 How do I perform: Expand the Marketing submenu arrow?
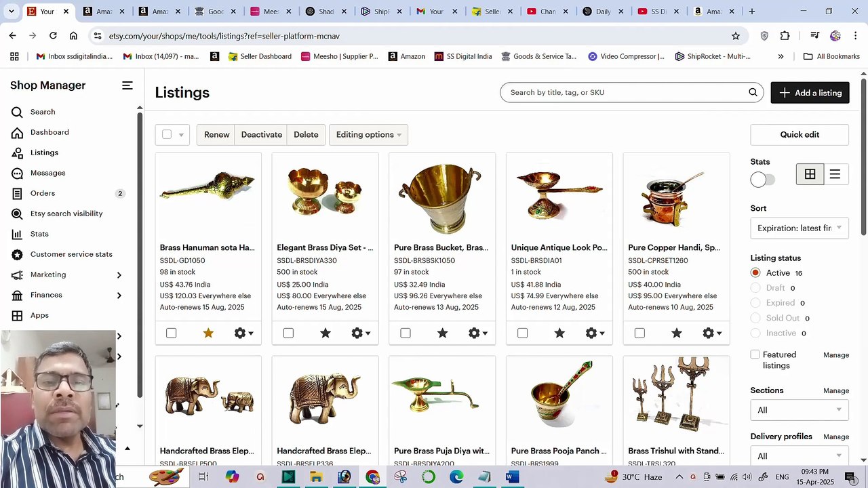(119, 275)
